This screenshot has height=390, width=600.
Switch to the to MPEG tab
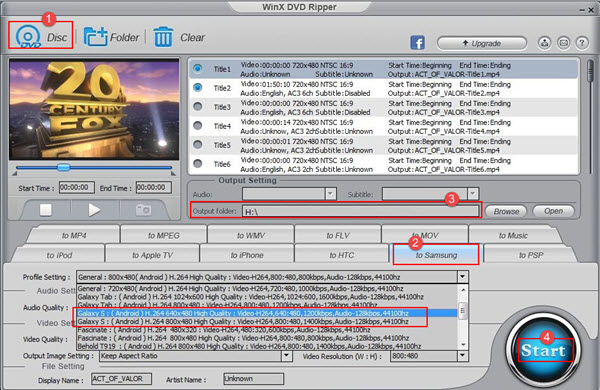click(x=163, y=235)
